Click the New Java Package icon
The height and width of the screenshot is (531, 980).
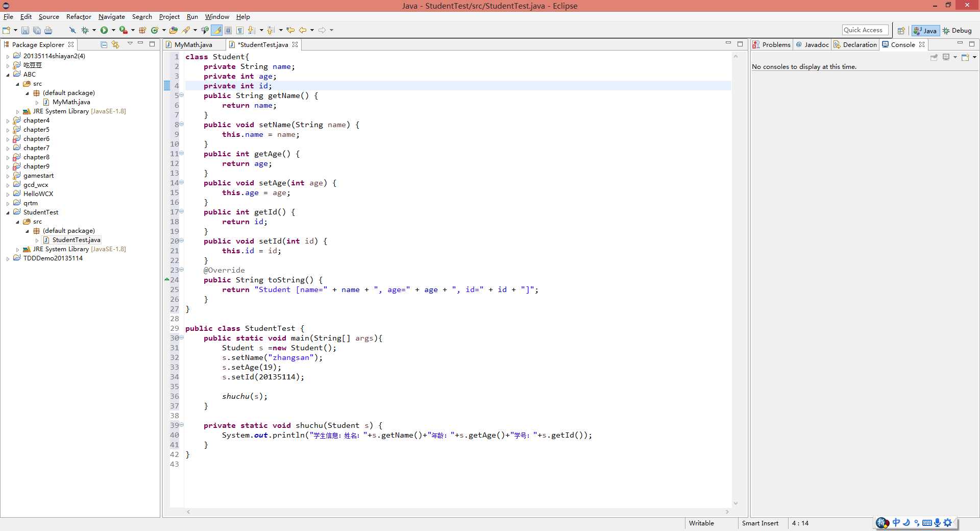pos(143,31)
